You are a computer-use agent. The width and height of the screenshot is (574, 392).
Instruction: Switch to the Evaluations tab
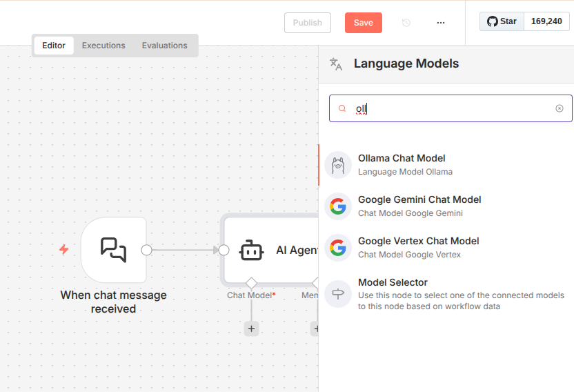point(164,46)
